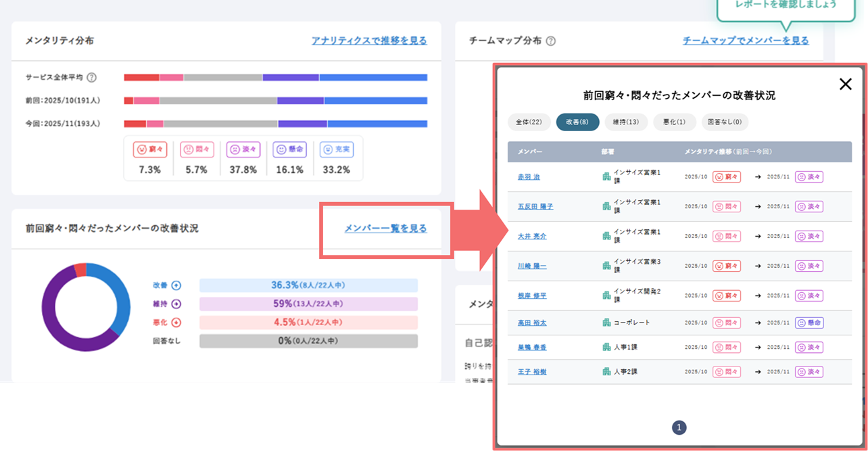Click the 2025/10 窮々 badge in 根岸 修平's row
This screenshot has width=868, height=451.
coord(727,295)
